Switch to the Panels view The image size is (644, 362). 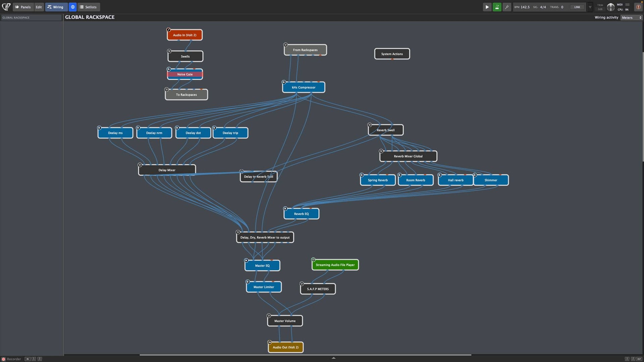[23, 7]
